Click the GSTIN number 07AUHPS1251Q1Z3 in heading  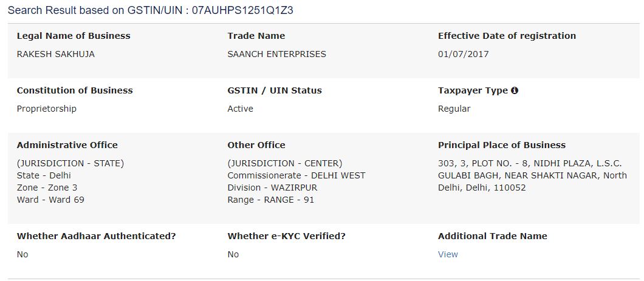[x=242, y=11]
